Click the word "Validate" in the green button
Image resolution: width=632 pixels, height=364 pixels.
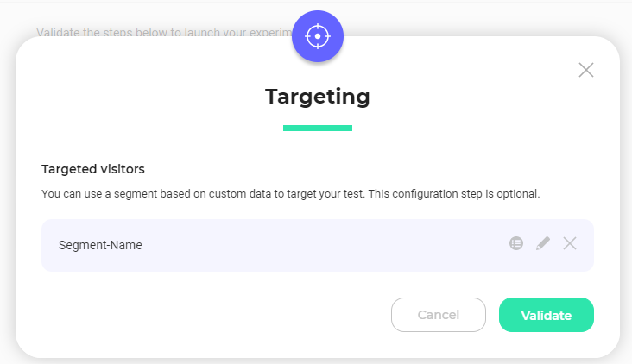547,316
